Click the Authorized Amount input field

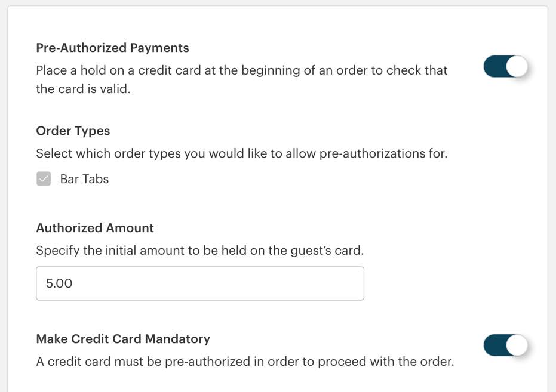tap(200, 283)
